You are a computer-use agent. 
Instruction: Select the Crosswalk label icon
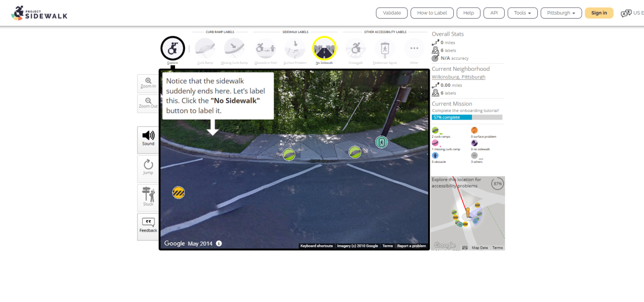(356, 48)
